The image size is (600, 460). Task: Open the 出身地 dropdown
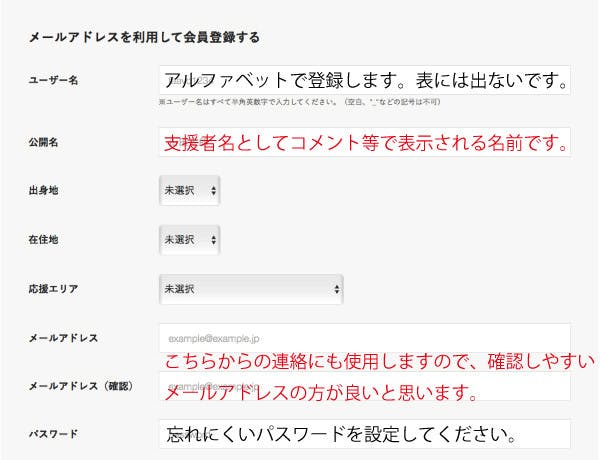click(x=189, y=189)
